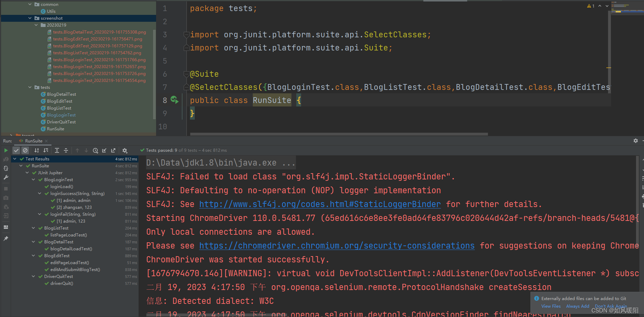
Task: Pin the Run tab with pin icon
Action: click(6, 239)
